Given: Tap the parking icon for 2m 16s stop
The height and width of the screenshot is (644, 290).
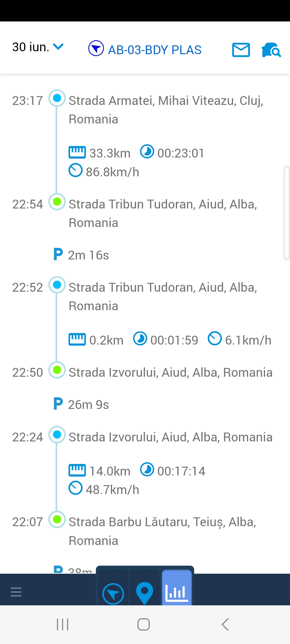Looking at the screenshot, I should [58, 254].
